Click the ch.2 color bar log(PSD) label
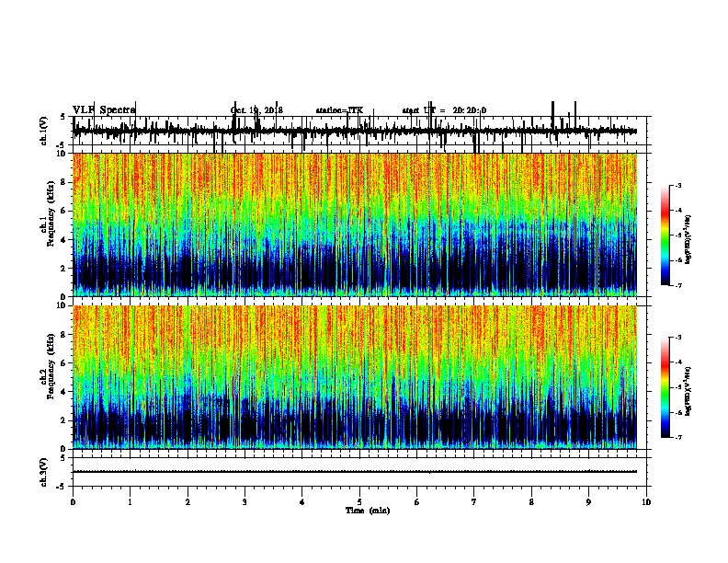Screen dimensions: 728x563 [x=688, y=391]
